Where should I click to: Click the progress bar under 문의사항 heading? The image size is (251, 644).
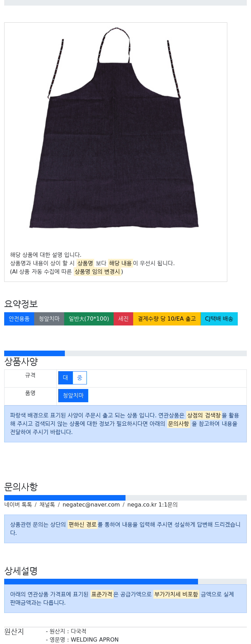click(x=125, y=498)
